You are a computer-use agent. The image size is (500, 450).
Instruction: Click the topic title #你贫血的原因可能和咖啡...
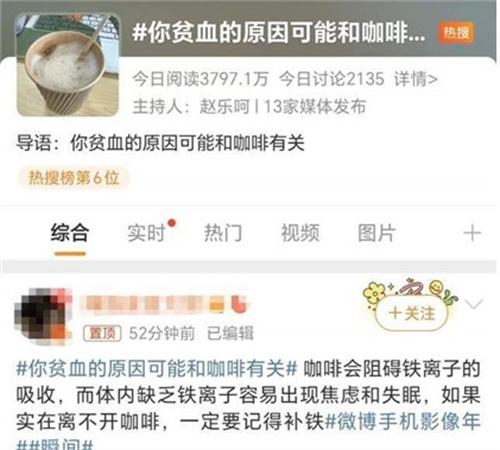pyautogui.click(x=278, y=32)
